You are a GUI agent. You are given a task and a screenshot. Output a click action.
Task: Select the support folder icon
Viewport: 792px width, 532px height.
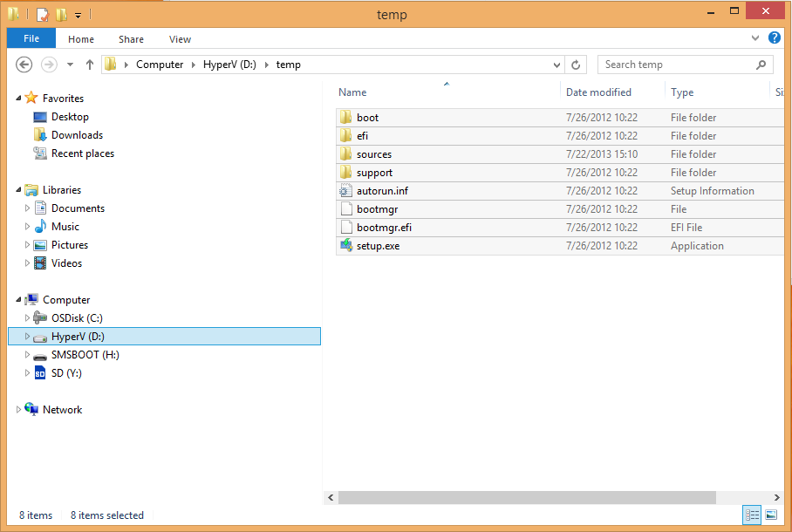coord(346,173)
